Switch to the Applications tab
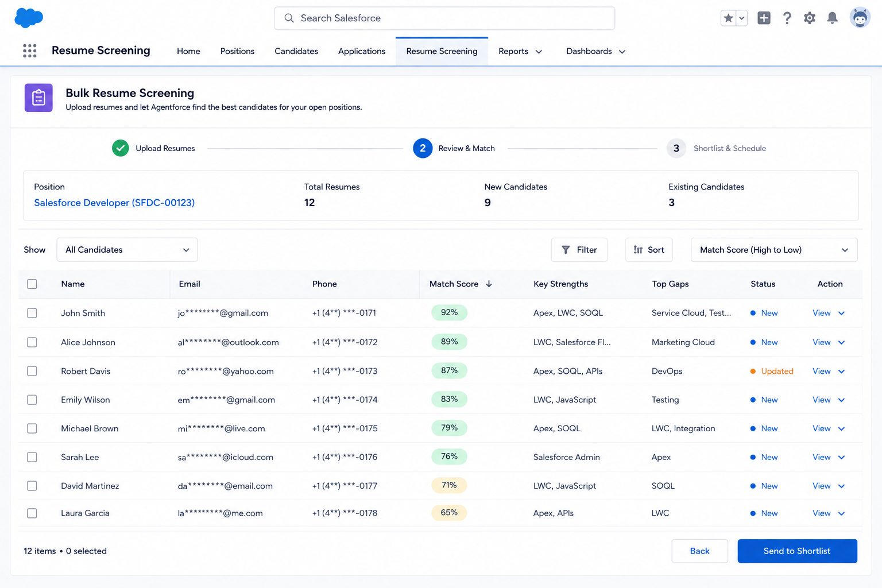Image resolution: width=882 pixels, height=588 pixels. point(362,51)
